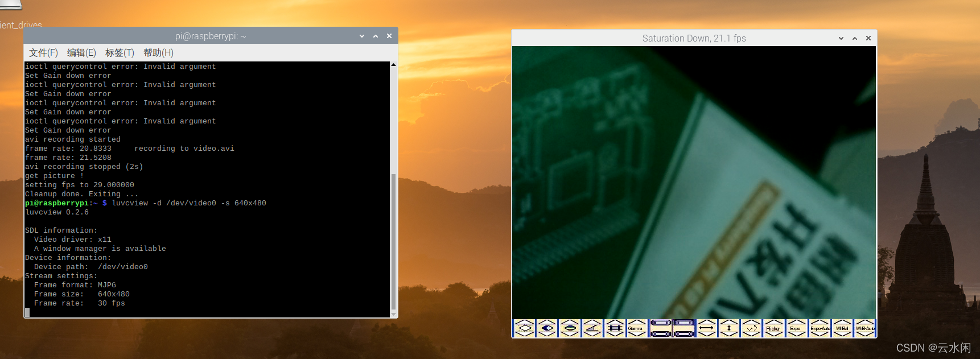Click the luvcview camera video preview
This screenshot has width=980, height=359.
(x=694, y=182)
